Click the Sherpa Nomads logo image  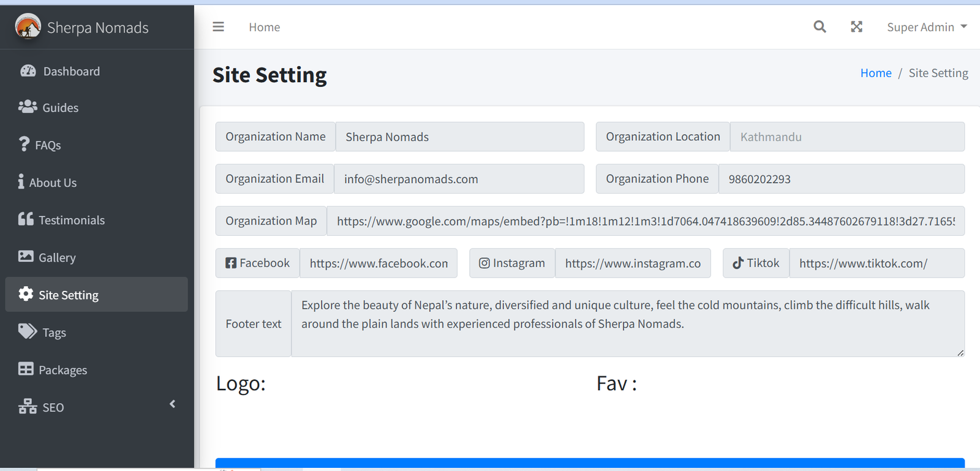coord(28,27)
